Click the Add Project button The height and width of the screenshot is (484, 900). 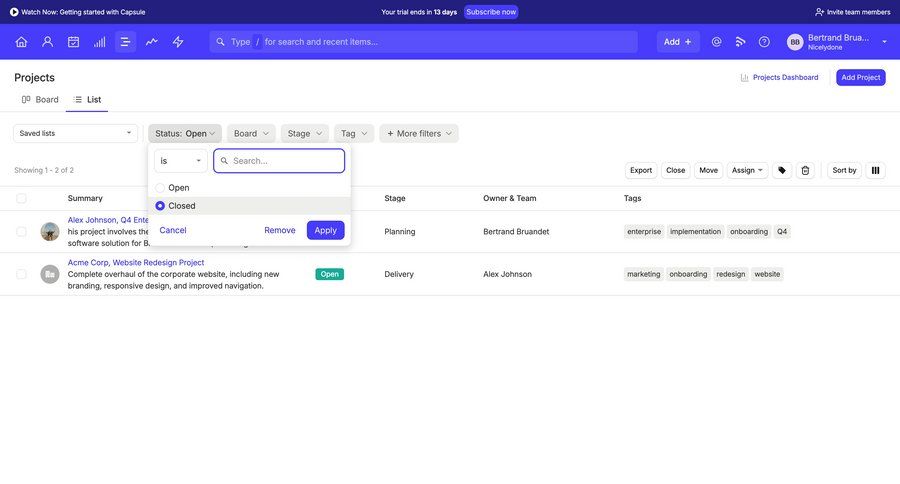click(860, 77)
